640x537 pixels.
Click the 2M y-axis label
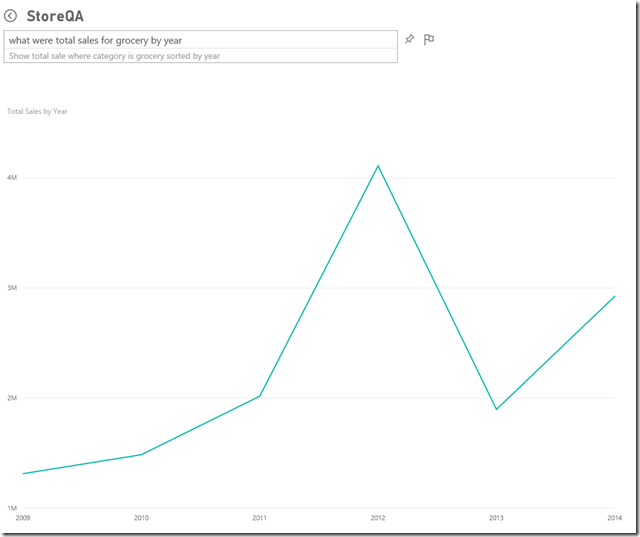(12, 398)
